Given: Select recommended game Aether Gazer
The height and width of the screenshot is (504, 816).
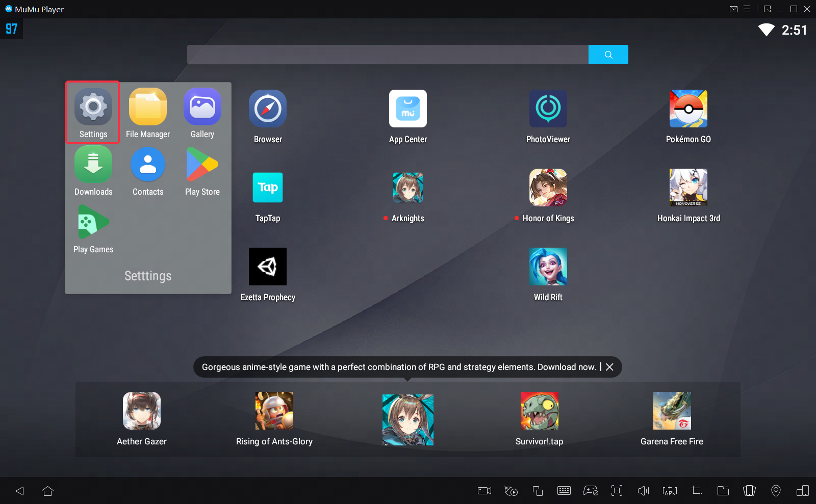Looking at the screenshot, I should point(142,411).
